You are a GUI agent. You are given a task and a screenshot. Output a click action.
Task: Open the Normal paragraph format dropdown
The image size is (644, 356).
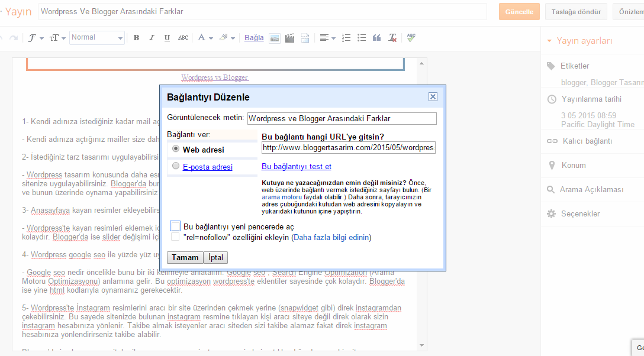(97, 38)
